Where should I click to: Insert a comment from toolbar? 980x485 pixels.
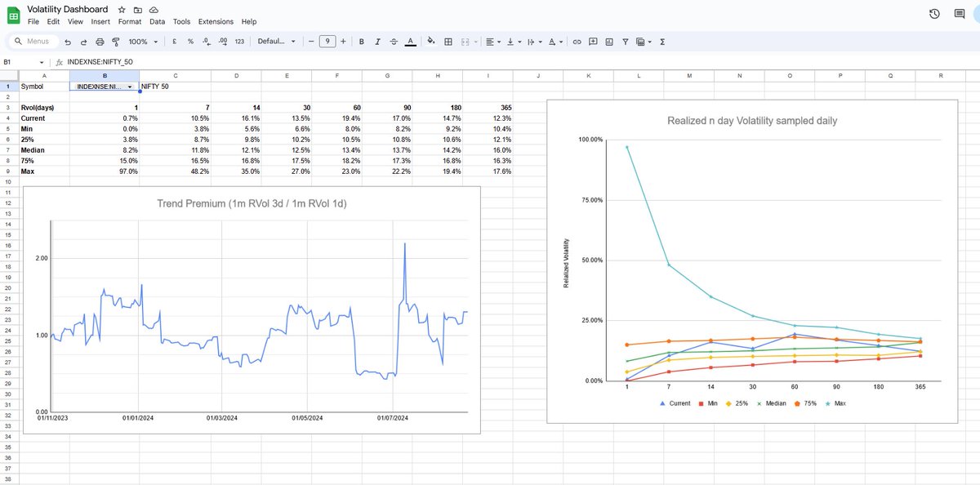point(593,42)
